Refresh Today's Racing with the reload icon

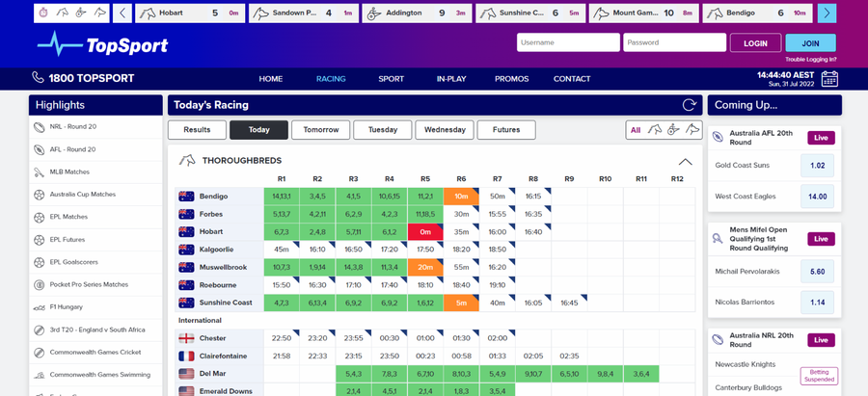click(x=690, y=105)
